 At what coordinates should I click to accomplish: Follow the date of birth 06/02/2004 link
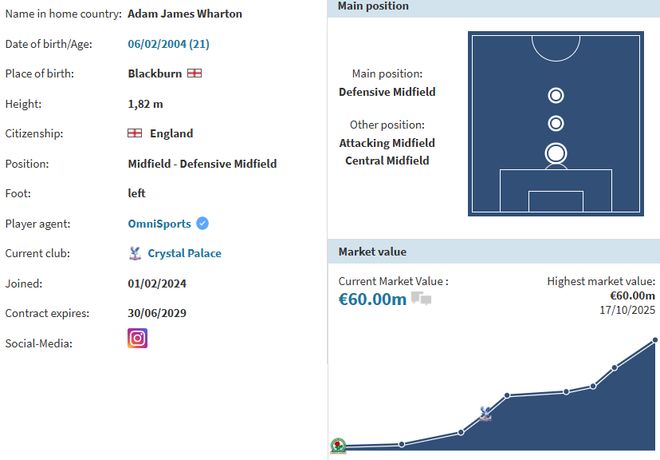[169, 43]
